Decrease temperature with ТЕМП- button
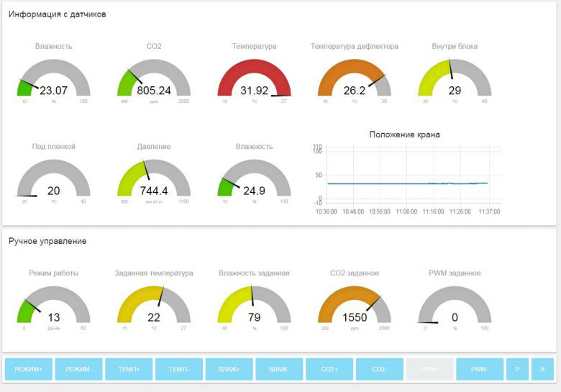The image size is (561, 392). [x=179, y=369]
